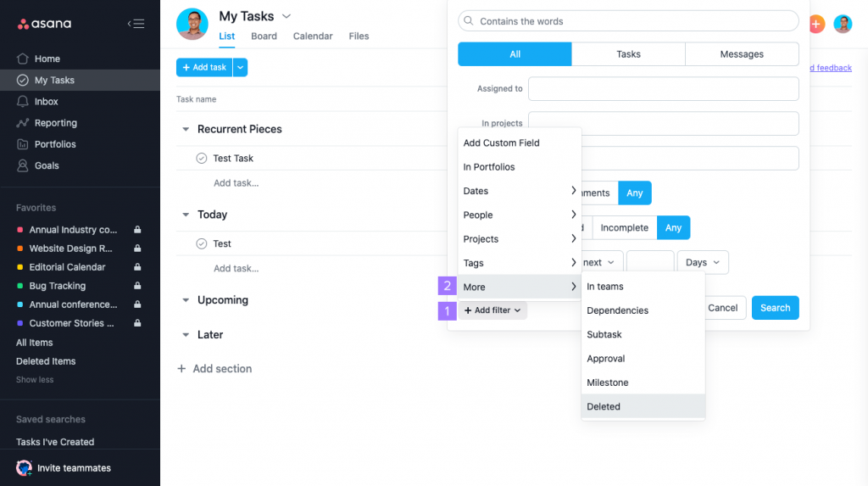Image resolution: width=868 pixels, height=486 pixels.
Task: Click the orange plus quick-add button
Action: [x=816, y=24]
